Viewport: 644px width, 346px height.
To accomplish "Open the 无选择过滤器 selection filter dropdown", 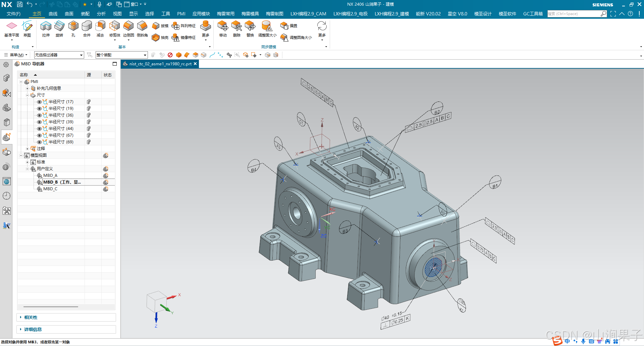I will point(59,55).
